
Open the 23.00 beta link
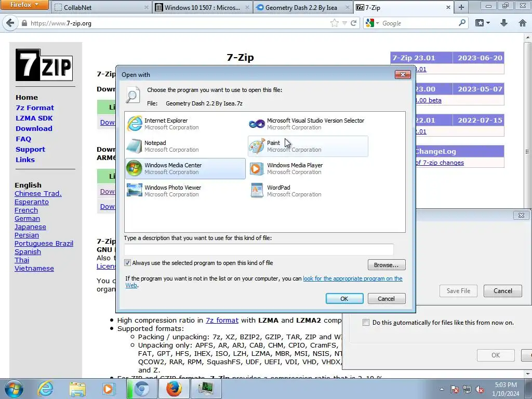(x=428, y=100)
